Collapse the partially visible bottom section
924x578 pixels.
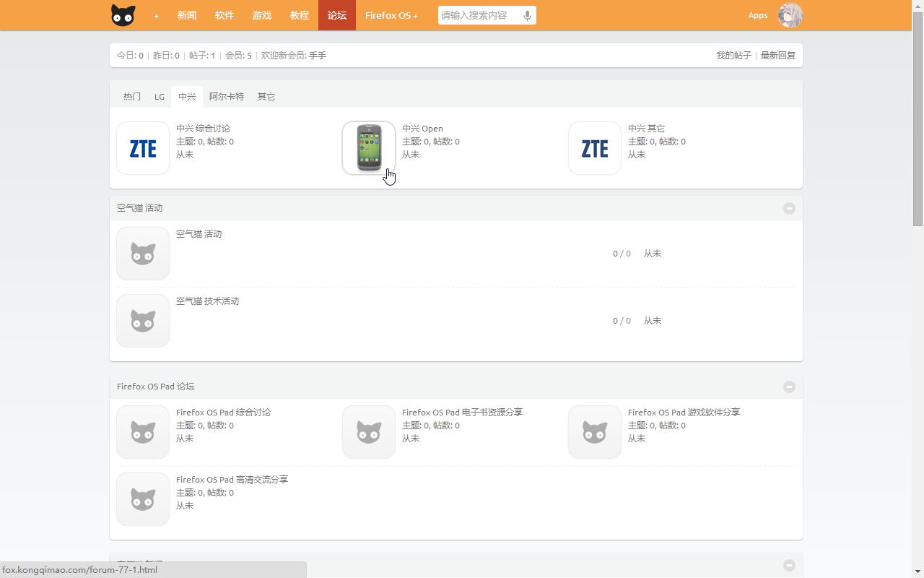pos(789,565)
